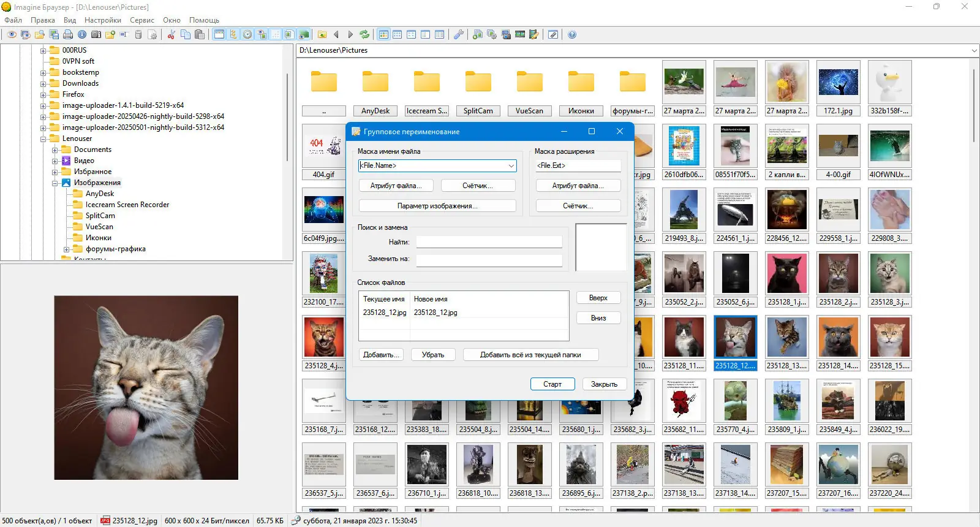Click the film strip icon in toolbar
Screen dimensions: 980x527
pyautogui.click(x=520, y=34)
